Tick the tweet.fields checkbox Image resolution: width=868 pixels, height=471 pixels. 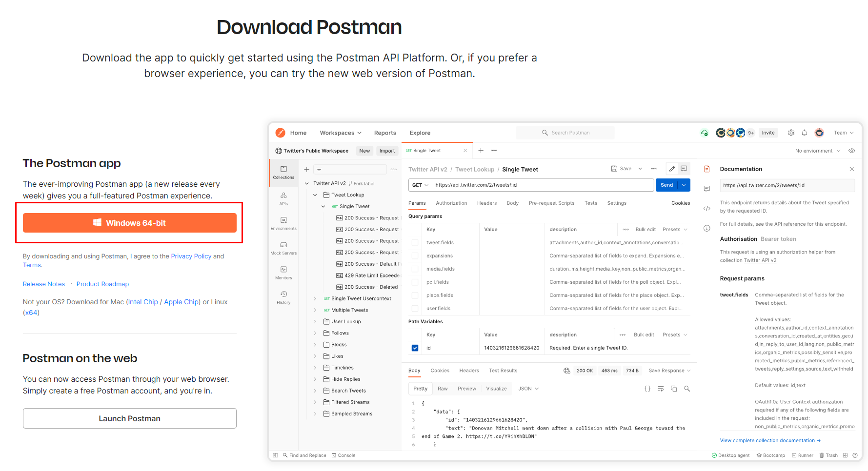(x=415, y=242)
